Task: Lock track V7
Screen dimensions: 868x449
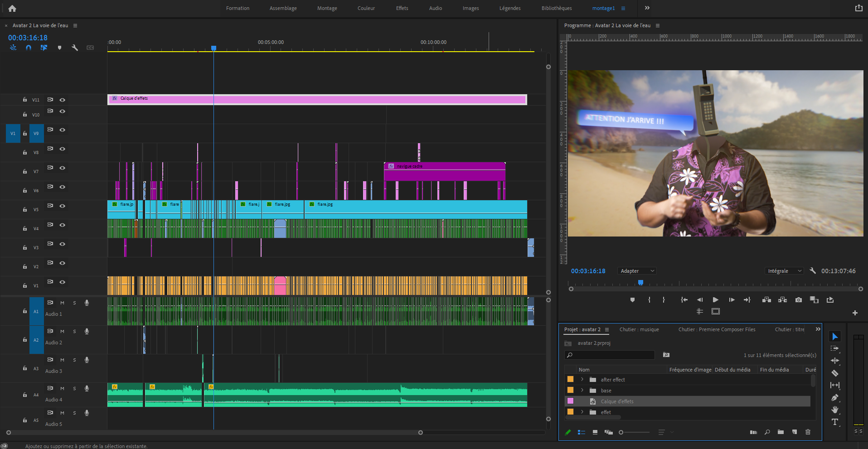Action: 25,171
